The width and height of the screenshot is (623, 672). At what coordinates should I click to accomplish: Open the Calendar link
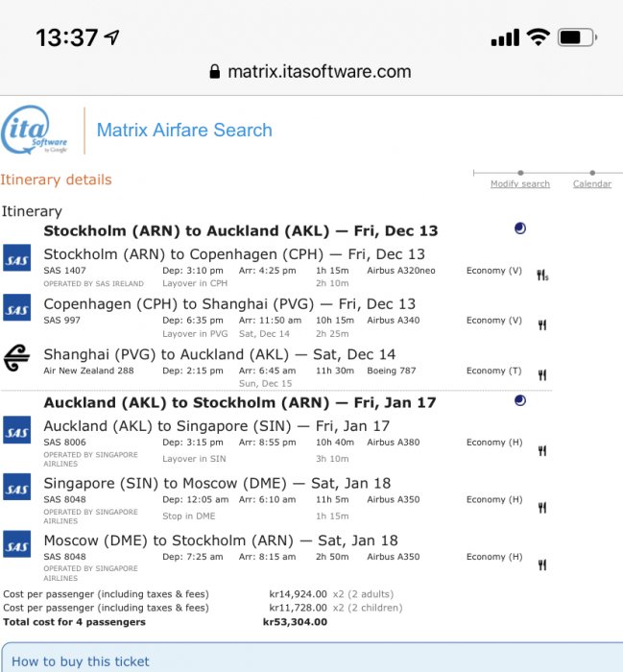(592, 183)
